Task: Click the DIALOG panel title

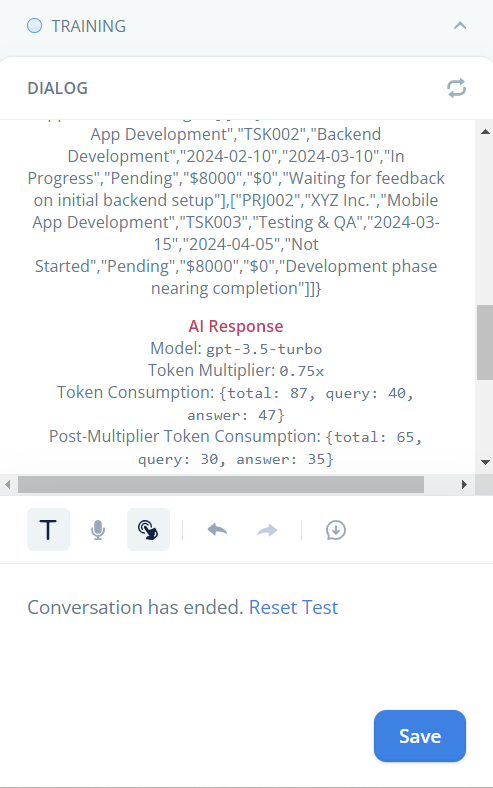Action: tap(58, 88)
